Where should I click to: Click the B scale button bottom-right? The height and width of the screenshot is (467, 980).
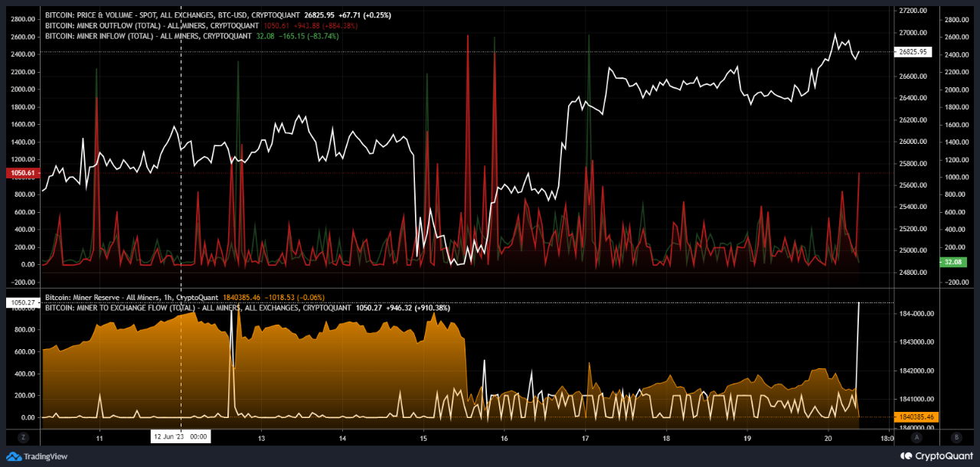tap(955, 436)
